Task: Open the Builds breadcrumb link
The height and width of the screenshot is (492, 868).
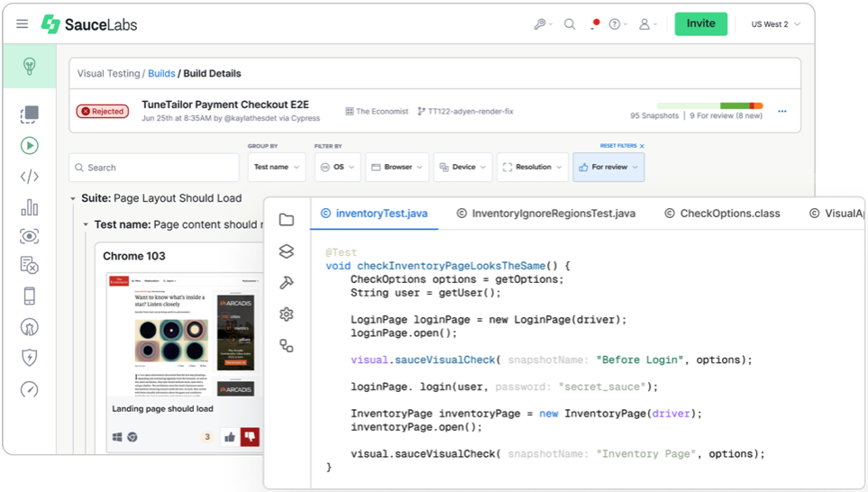Action: tap(161, 74)
